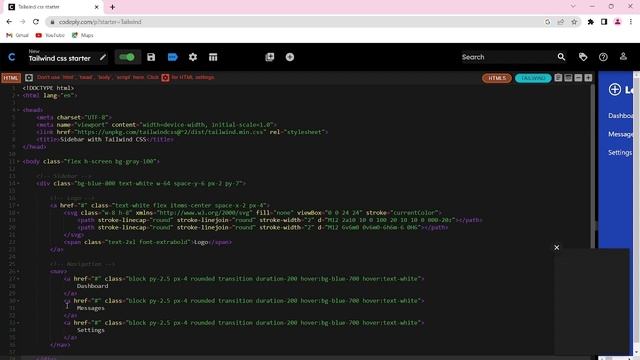Click the Messages text in code
The height and width of the screenshot is (360, 640).
91,308
